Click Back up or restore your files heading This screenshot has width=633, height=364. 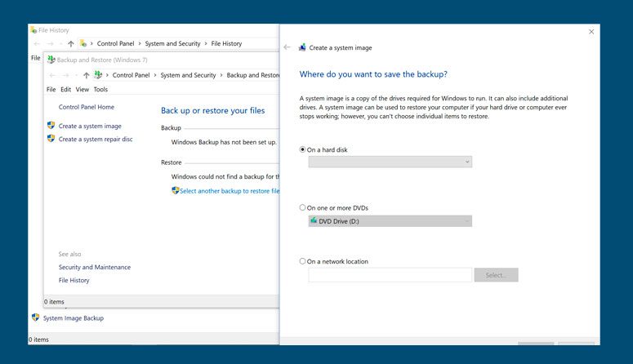pos(212,110)
